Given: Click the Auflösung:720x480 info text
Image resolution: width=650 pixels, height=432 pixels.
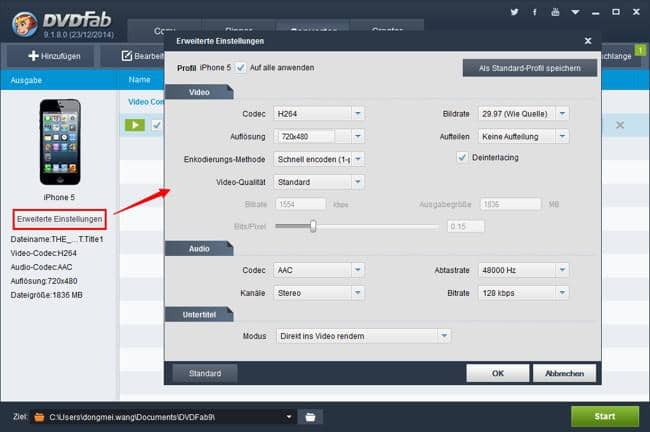Looking at the screenshot, I should pyautogui.click(x=44, y=281).
